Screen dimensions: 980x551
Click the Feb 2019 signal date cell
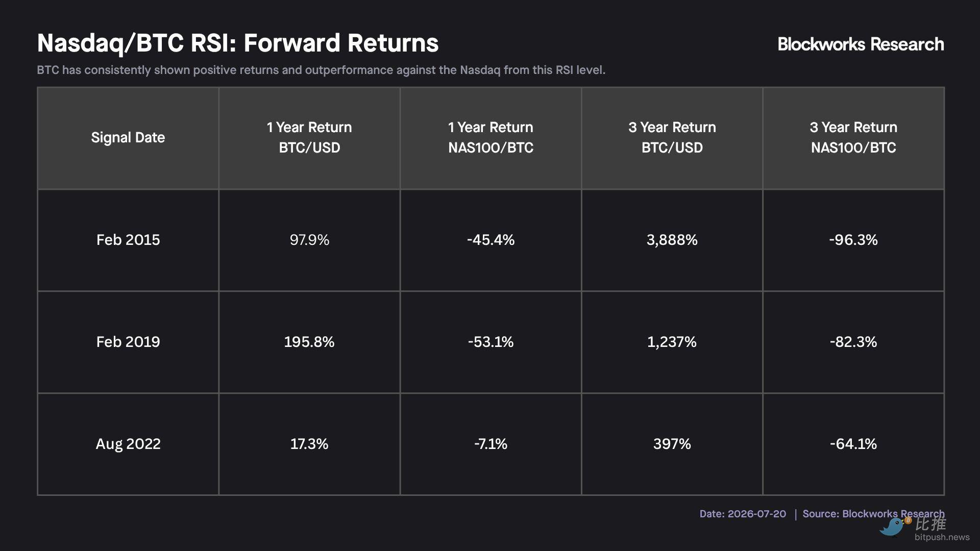[x=128, y=342]
